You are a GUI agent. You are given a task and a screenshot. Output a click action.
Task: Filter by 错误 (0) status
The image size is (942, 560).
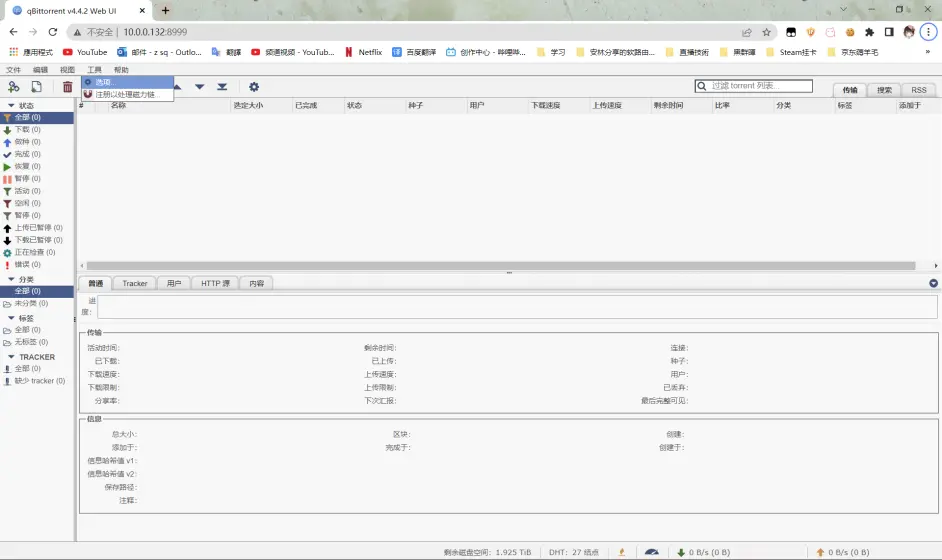pyautogui.click(x=37, y=264)
